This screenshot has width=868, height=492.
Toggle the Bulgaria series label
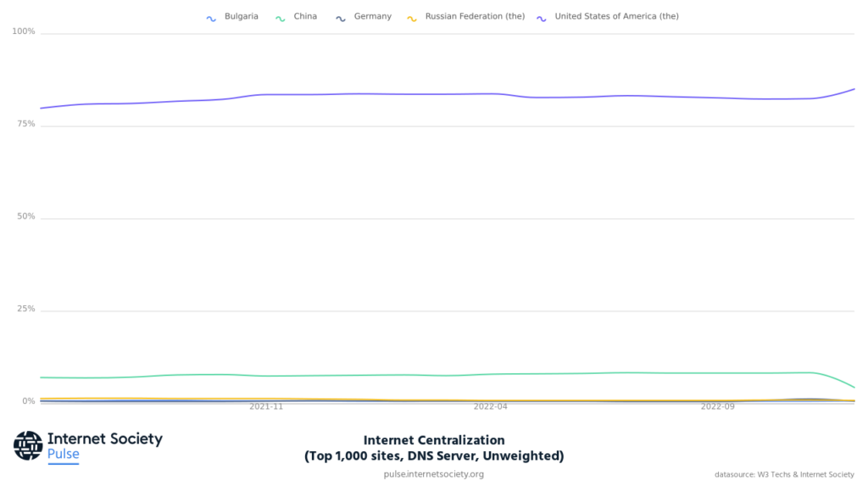[x=241, y=16]
